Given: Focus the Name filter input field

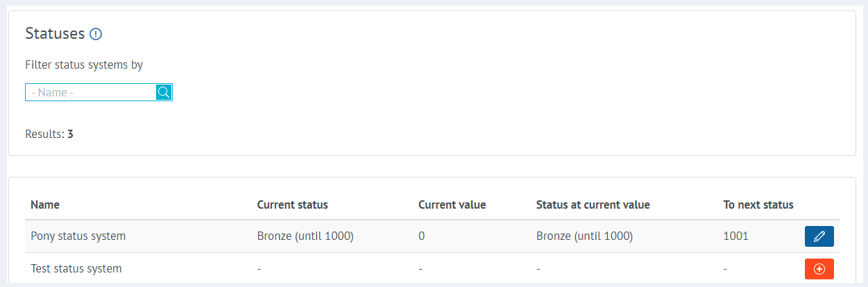Looking at the screenshot, I should point(91,92).
